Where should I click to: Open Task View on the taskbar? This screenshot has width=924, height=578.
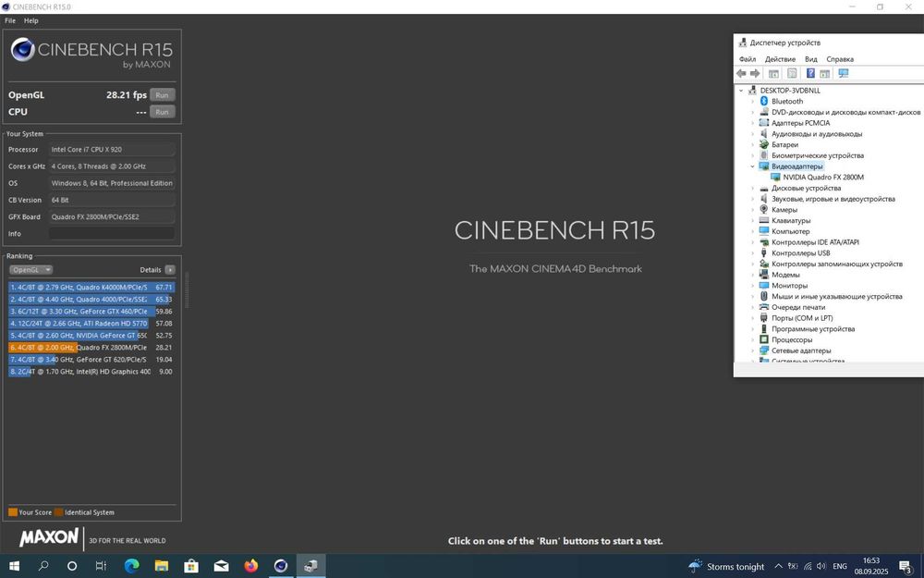tap(101, 566)
